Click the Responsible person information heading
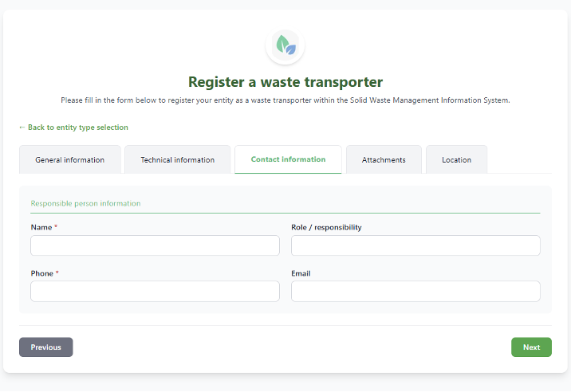The image size is (571, 392). click(85, 203)
